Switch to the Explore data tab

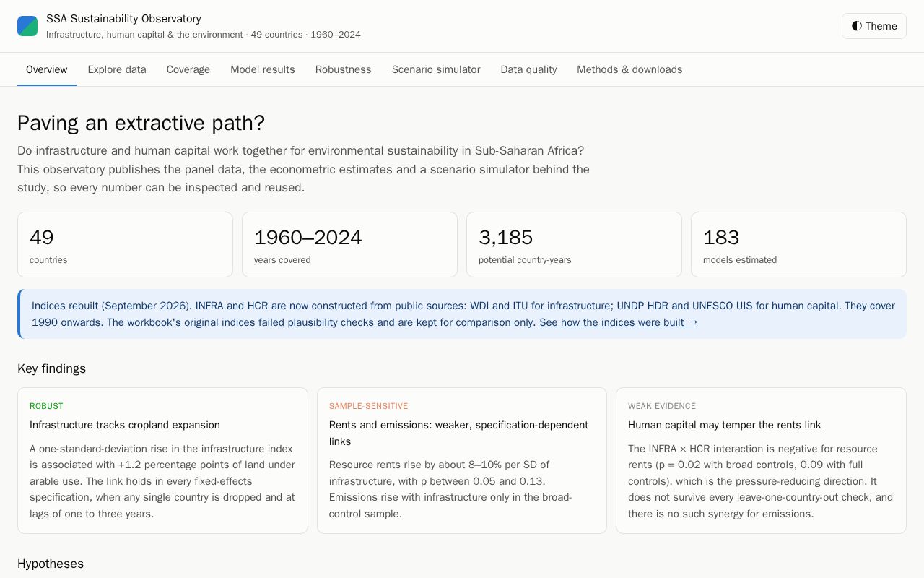tap(117, 69)
